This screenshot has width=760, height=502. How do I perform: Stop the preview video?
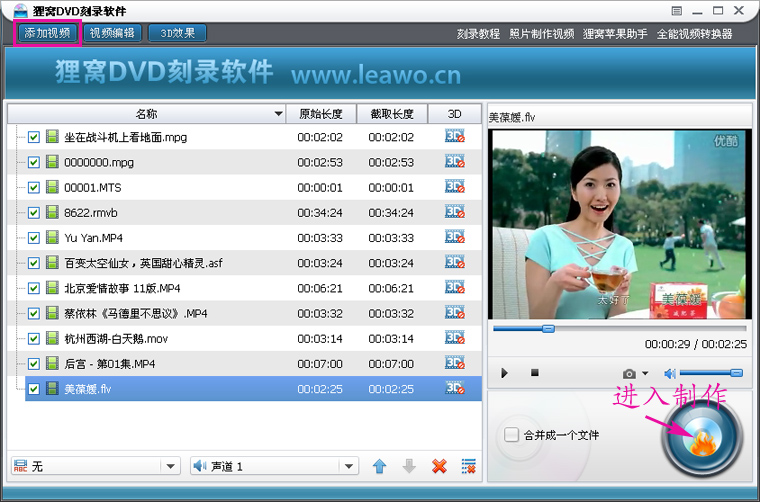point(535,373)
